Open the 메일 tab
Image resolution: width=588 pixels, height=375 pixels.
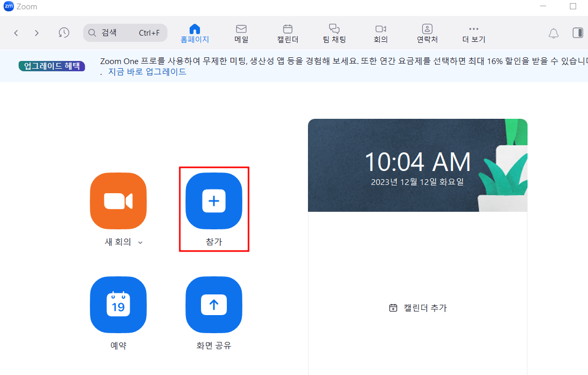tap(241, 34)
